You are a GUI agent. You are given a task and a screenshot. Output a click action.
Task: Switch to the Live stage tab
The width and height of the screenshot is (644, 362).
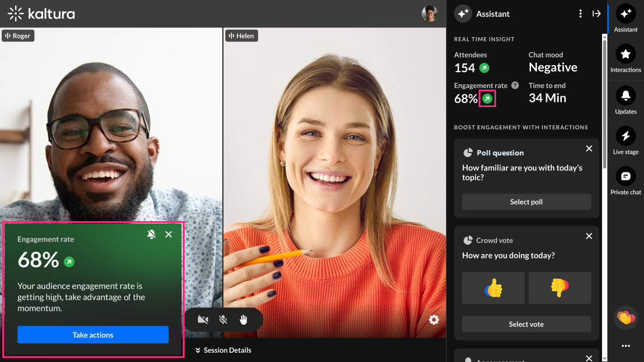click(625, 141)
